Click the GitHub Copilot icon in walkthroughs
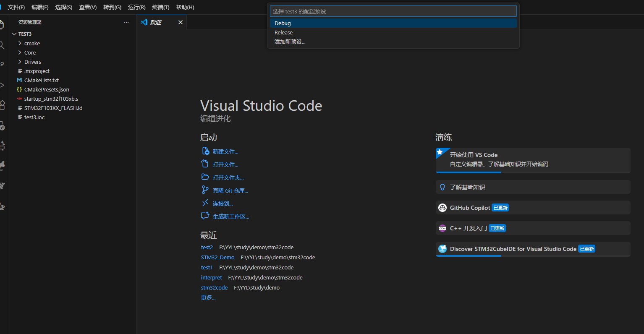This screenshot has width=644, height=334. click(x=442, y=208)
